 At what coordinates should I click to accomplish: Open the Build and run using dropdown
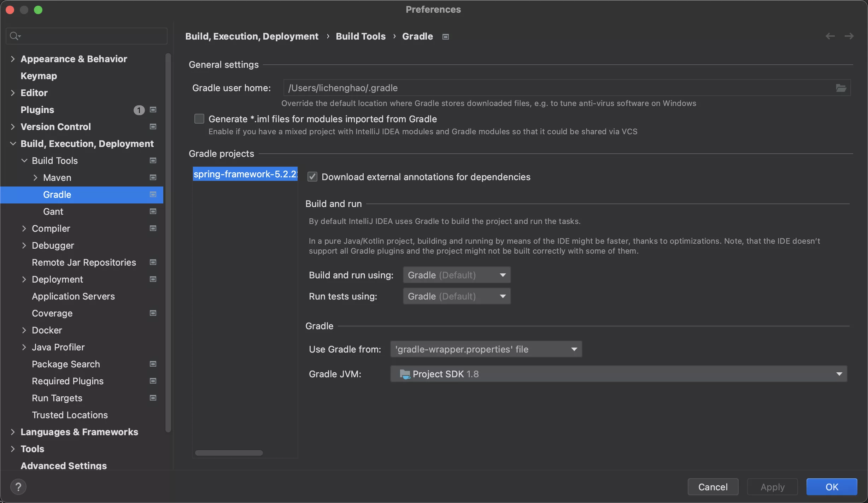[x=457, y=275]
